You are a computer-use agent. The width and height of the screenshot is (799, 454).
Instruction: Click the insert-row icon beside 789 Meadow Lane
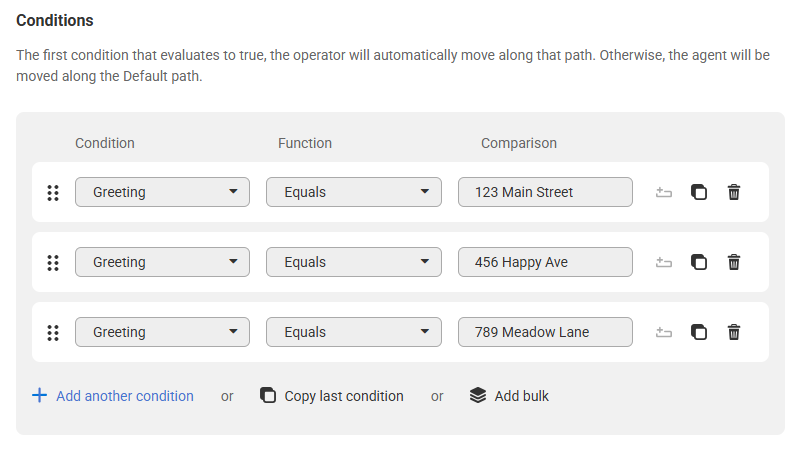coord(663,332)
